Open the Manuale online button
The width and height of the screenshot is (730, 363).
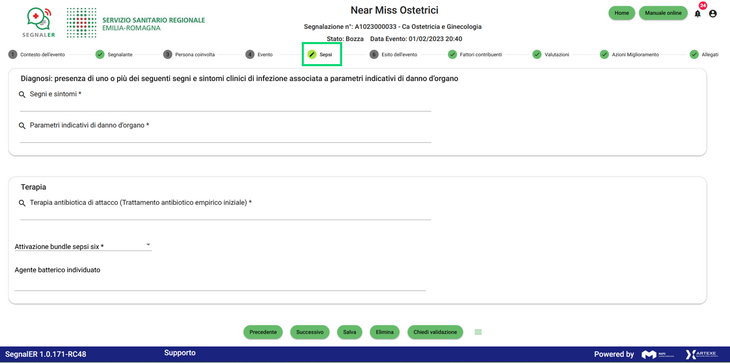click(663, 13)
